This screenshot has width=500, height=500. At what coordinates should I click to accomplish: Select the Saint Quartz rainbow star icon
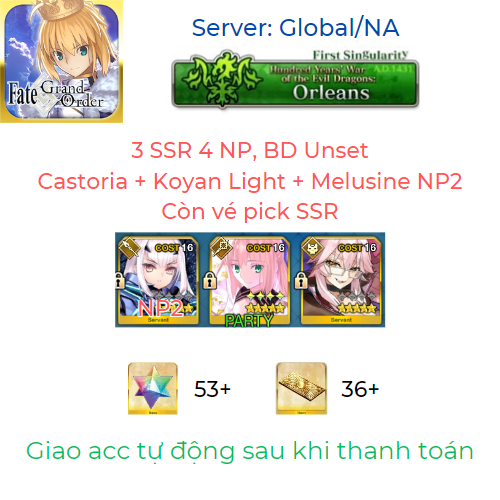[x=153, y=388]
